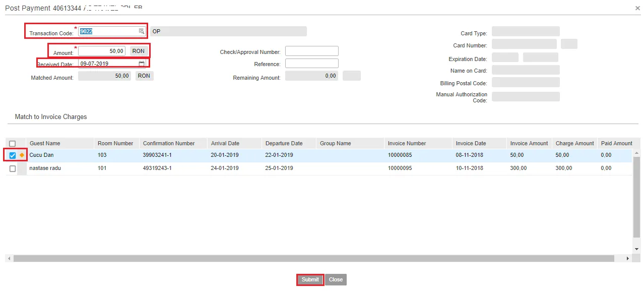Viewport: 644px width, 291px height.
Task: Click the horizontal scrollbar right arrow
Action: click(628, 258)
